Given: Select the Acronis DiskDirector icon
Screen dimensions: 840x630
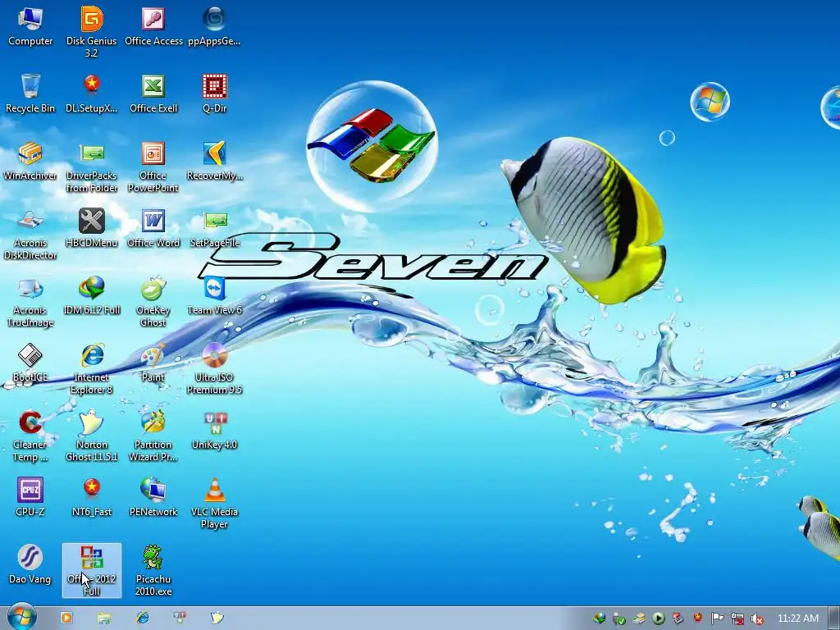Looking at the screenshot, I should (30, 234).
